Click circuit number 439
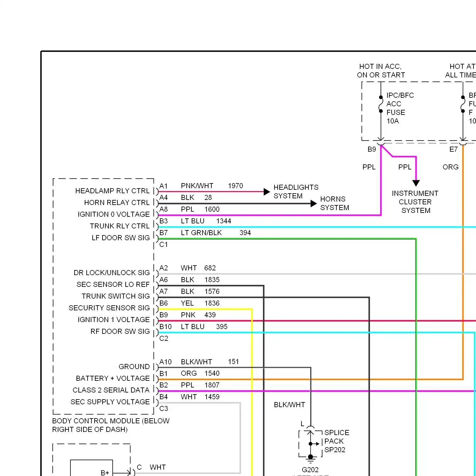Viewport: 476px width, 476px height. pyautogui.click(x=210, y=315)
